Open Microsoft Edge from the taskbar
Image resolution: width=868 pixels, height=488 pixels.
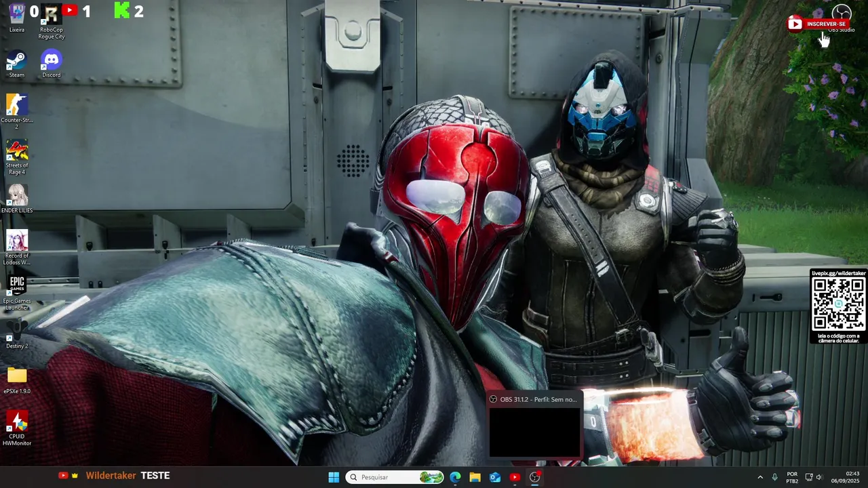tap(455, 477)
